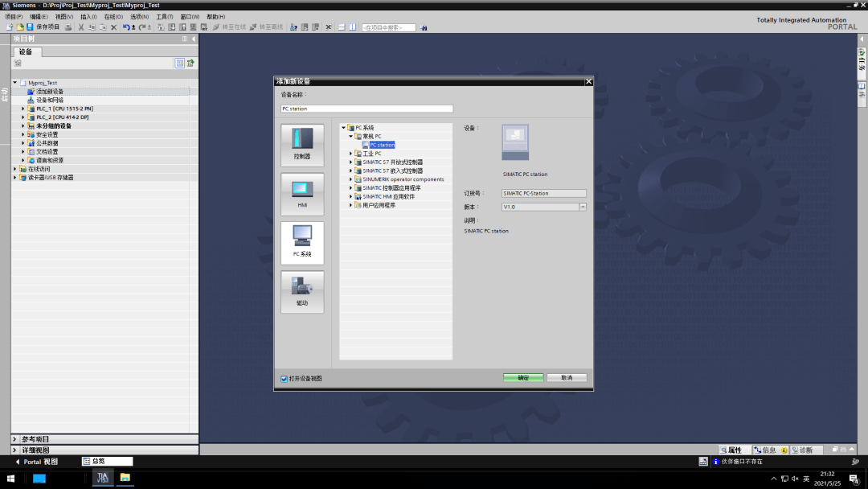Open the 帮助(H) menu
This screenshot has height=489, width=868.
pyautogui.click(x=216, y=17)
